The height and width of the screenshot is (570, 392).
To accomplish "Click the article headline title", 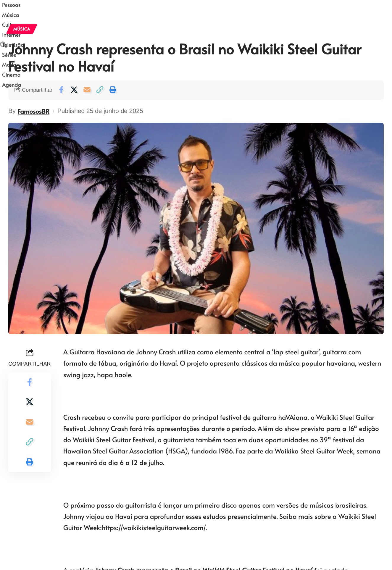I will coord(185,58).
